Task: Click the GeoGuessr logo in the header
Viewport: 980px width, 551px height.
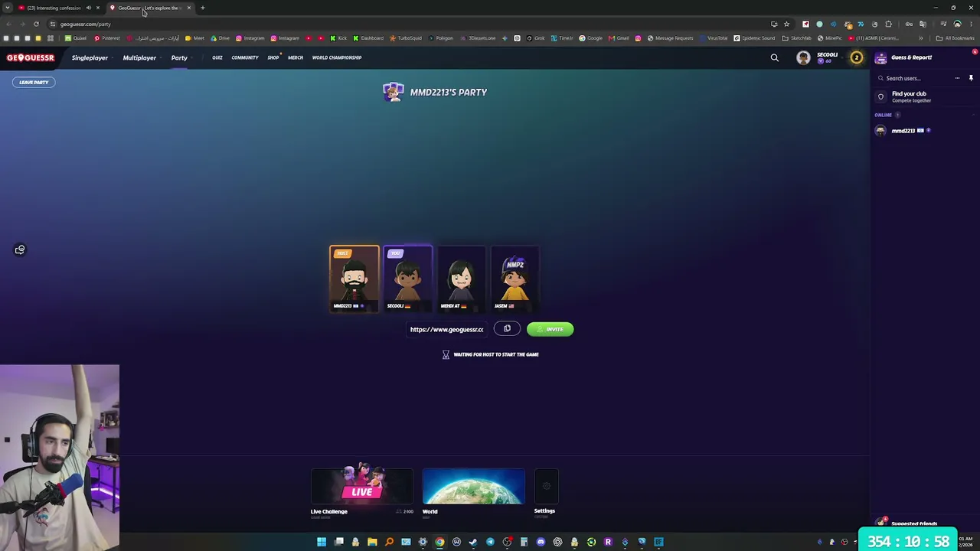Action: coord(31,57)
